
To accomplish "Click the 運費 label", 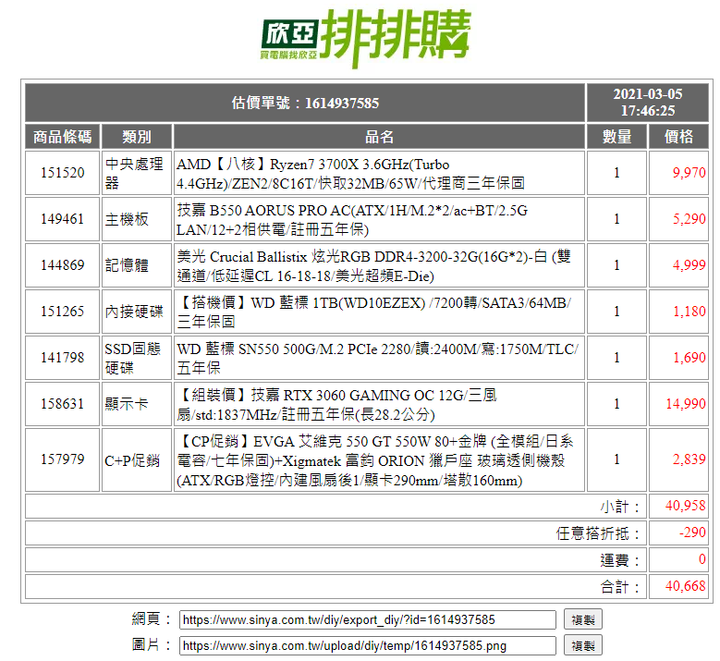I will pyautogui.click(x=619, y=560).
